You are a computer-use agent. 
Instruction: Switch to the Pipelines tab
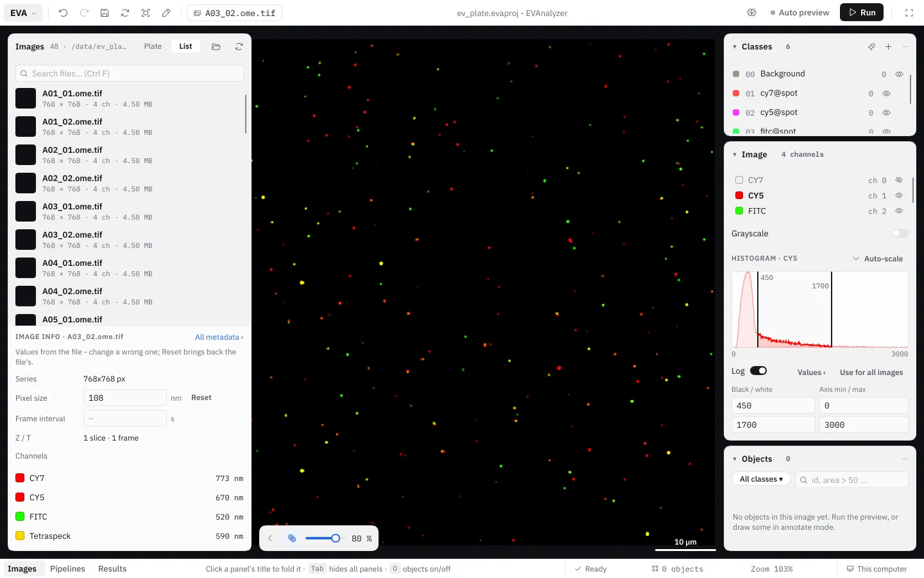(67, 569)
